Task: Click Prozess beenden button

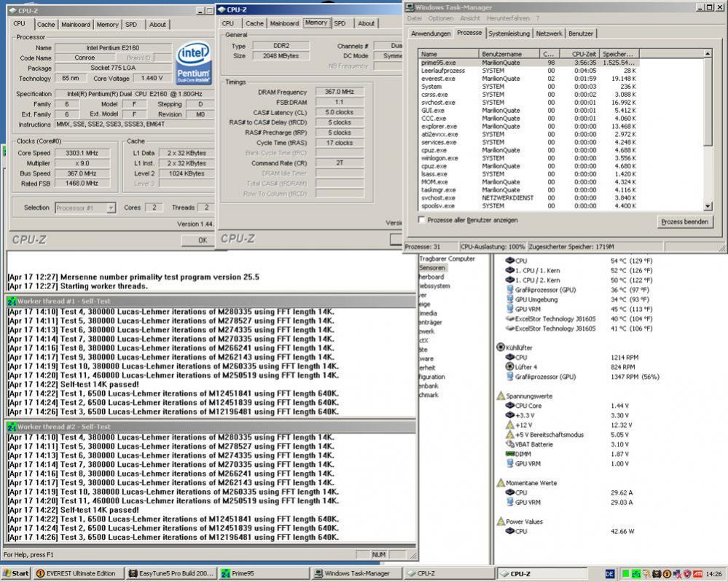Action: click(684, 222)
